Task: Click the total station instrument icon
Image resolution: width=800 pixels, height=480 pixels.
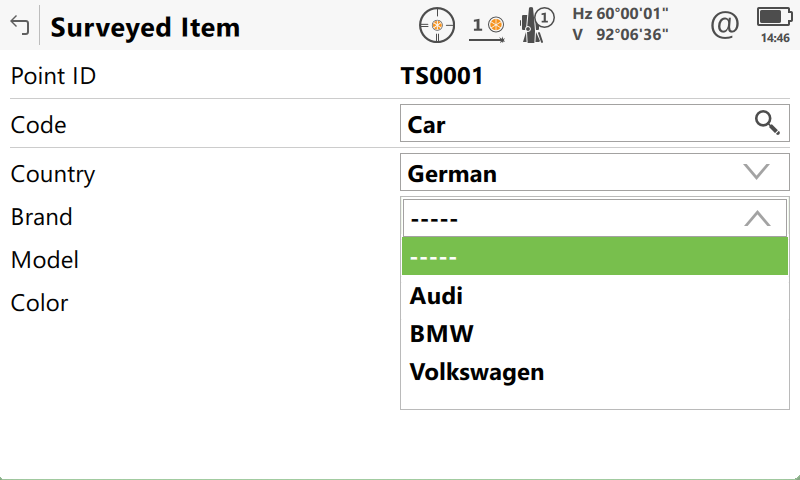Action: coord(538,24)
